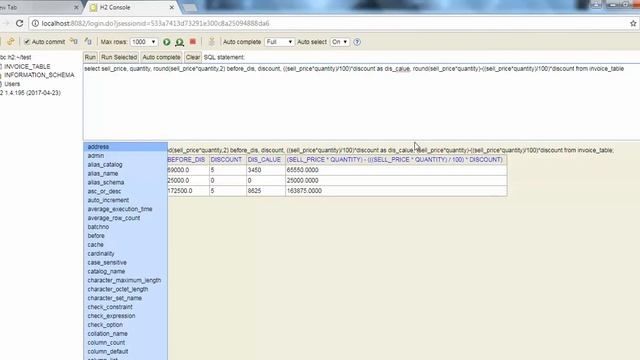This screenshot has width=640, height=360.
Task: Select 'address' in autocomplete list
Action: [126, 147]
